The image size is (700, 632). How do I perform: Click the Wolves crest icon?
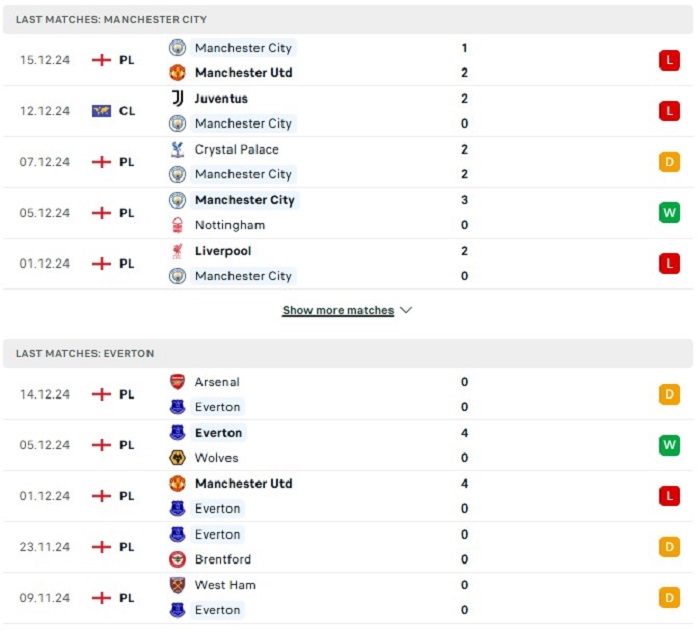tap(177, 457)
